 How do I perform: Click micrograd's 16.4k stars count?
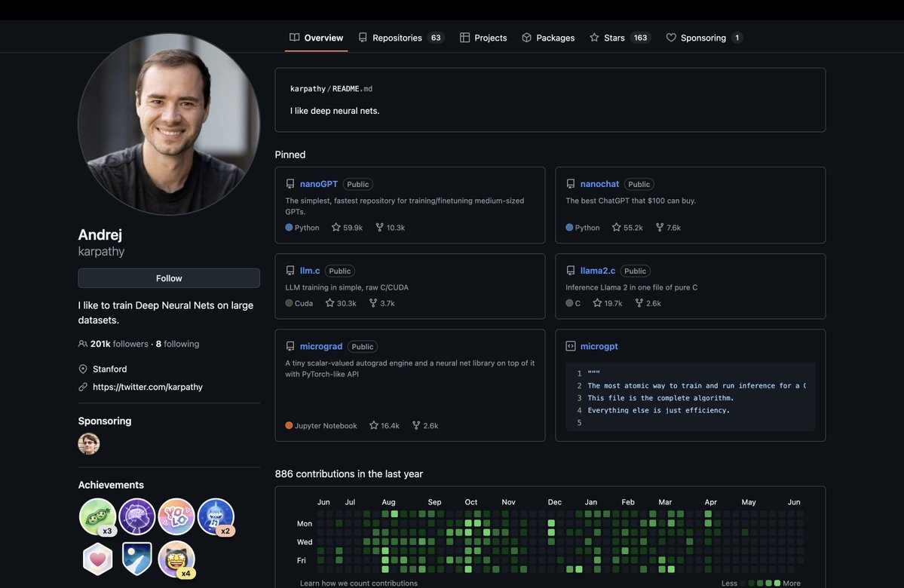[385, 425]
